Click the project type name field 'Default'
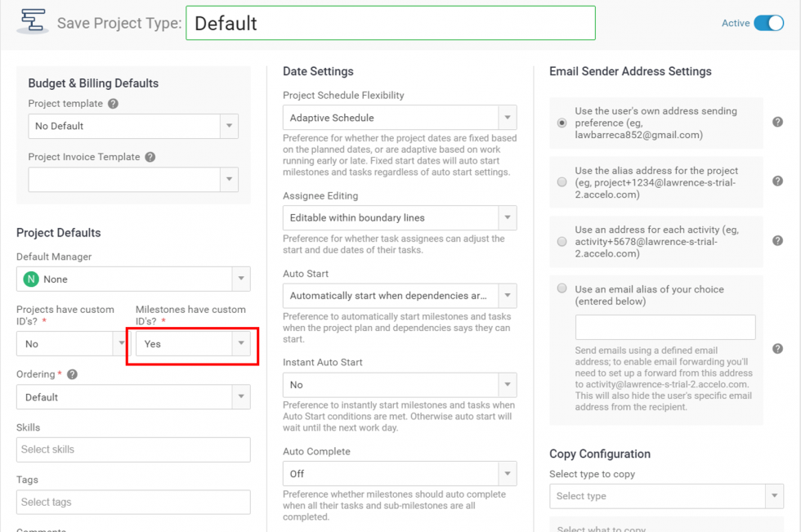 point(390,23)
